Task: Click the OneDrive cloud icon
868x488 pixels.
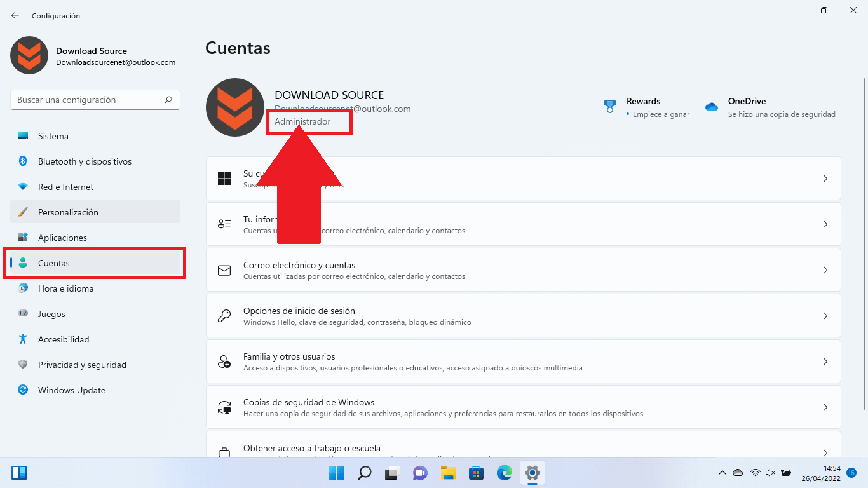Action: pyautogui.click(x=712, y=107)
